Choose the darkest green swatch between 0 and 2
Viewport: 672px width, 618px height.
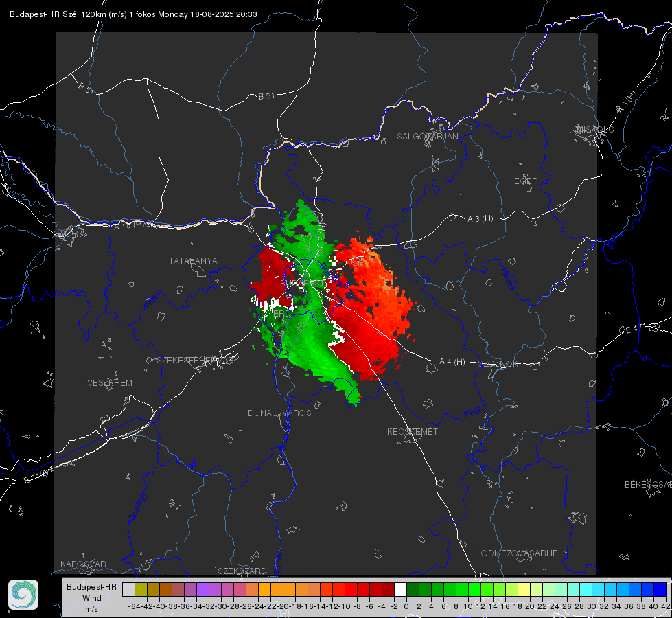pyautogui.click(x=413, y=589)
